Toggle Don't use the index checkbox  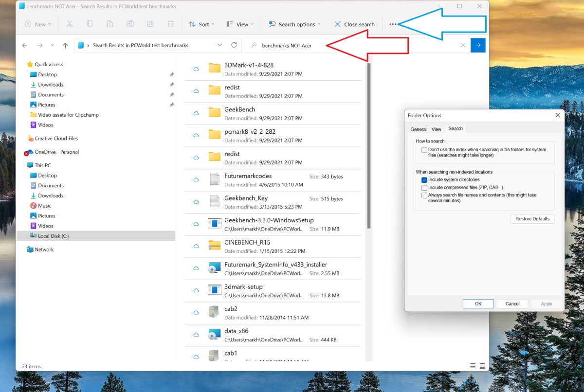(424, 150)
